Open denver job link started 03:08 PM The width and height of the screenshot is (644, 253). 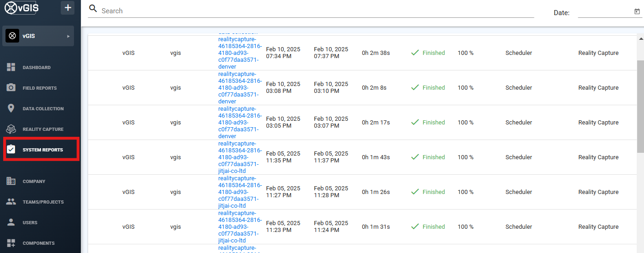pos(240,87)
